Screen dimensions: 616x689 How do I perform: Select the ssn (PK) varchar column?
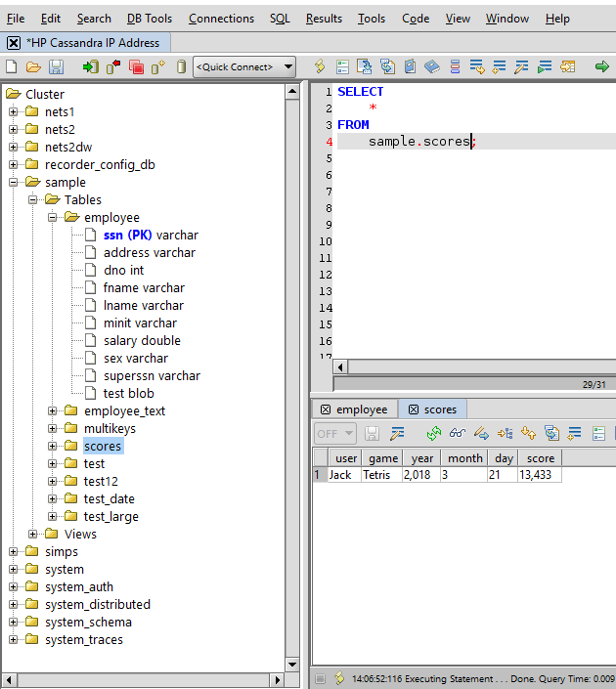click(x=151, y=236)
